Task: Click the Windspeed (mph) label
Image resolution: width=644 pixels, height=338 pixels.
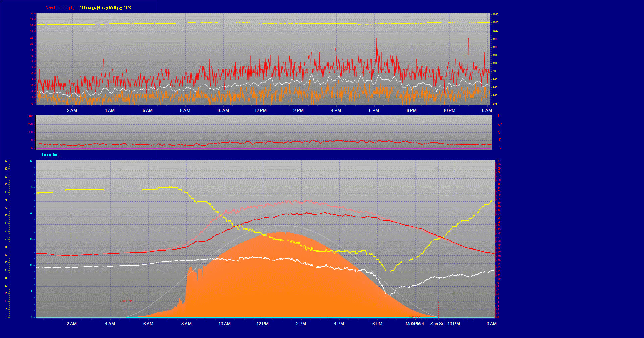Action: [60, 8]
